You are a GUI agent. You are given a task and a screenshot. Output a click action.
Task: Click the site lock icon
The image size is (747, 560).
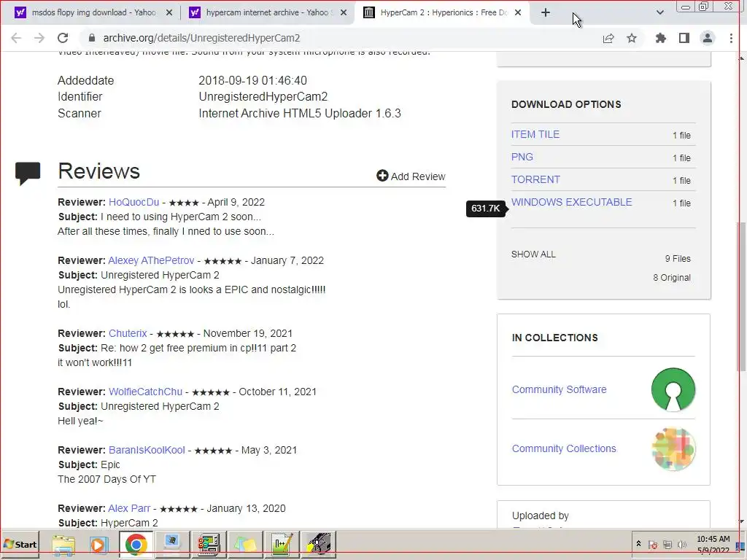click(x=92, y=38)
